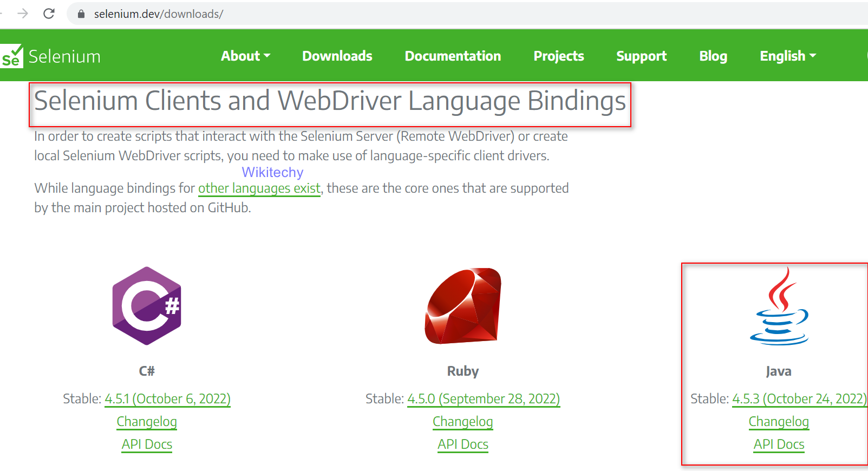
Task: Click the padlock site info icon
Action: click(x=81, y=14)
